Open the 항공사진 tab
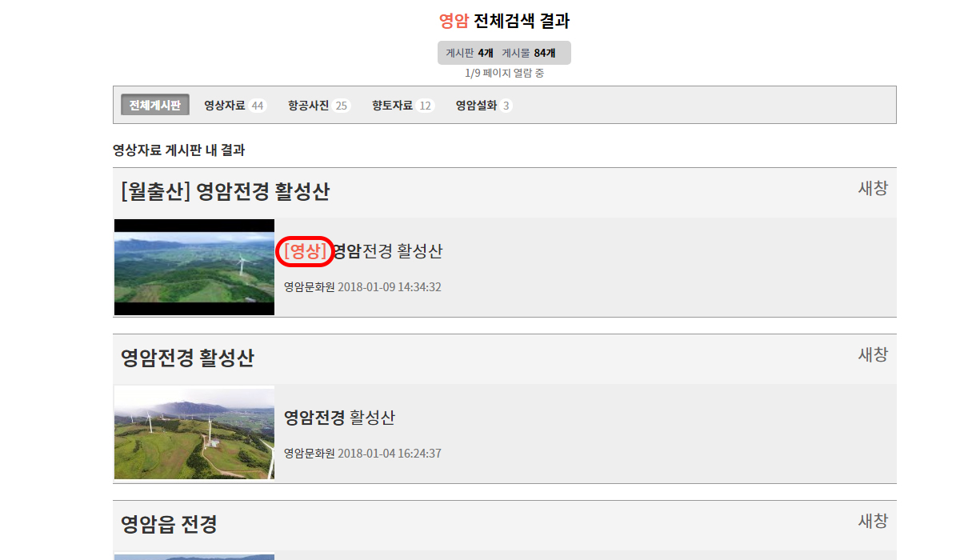Screen dimensions: 960x560 [309, 105]
